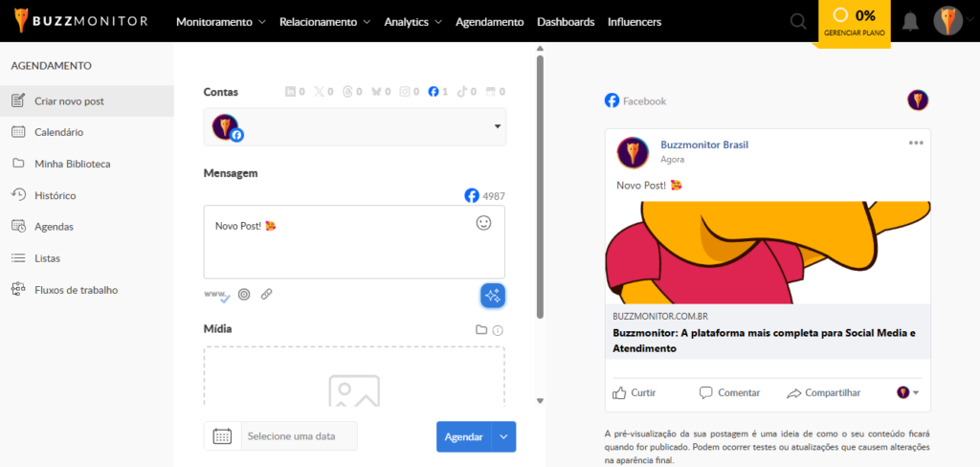Image resolution: width=980 pixels, height=467 pixels.
Task: Open the Monitoramento menu
Action: click(221, 22)
